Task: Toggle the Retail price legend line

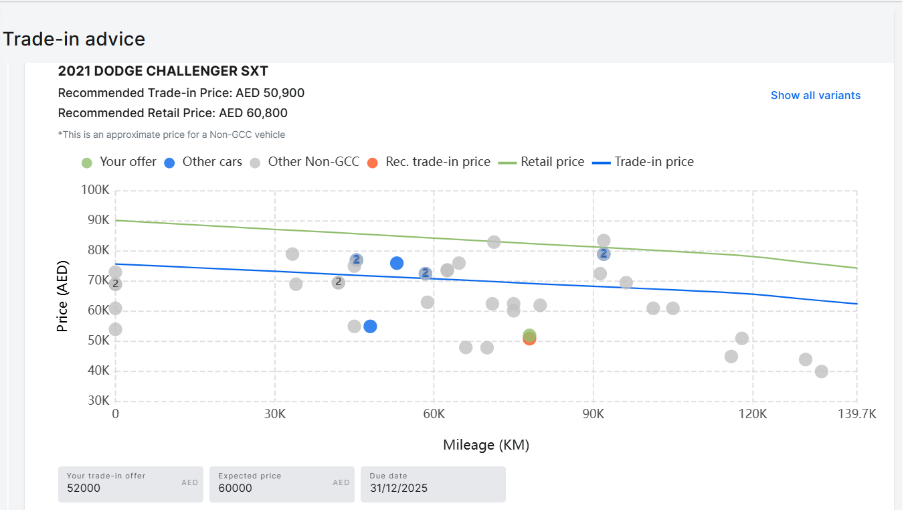Action: 541,162
